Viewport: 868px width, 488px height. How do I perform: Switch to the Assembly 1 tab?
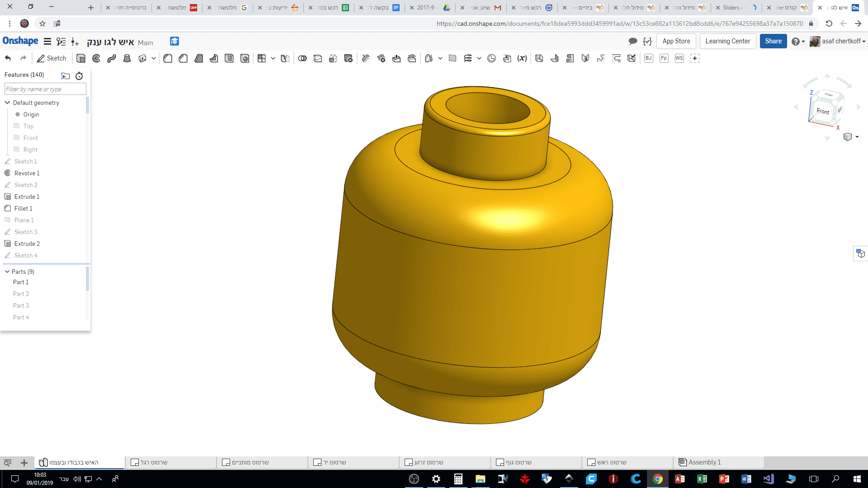[719, 462]
